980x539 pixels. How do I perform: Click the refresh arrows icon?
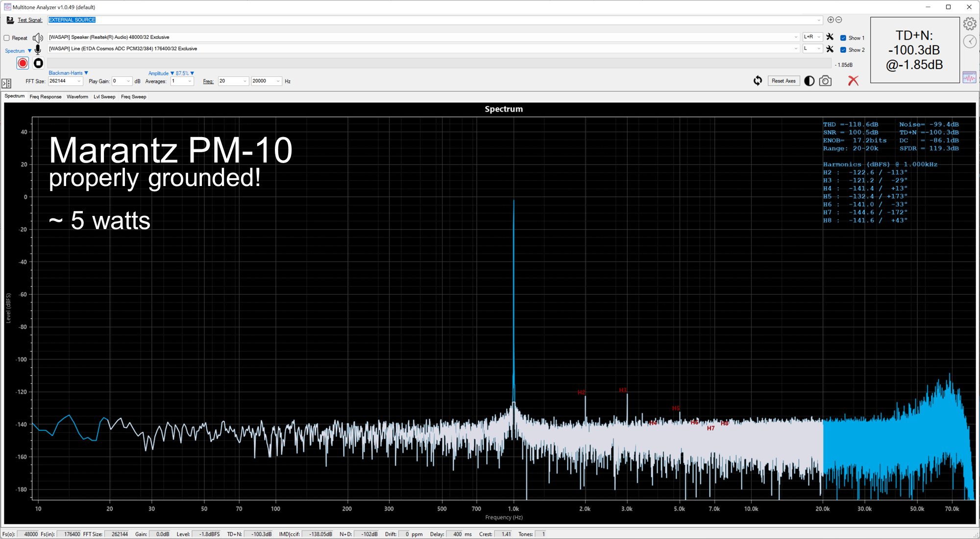(758, 81)
